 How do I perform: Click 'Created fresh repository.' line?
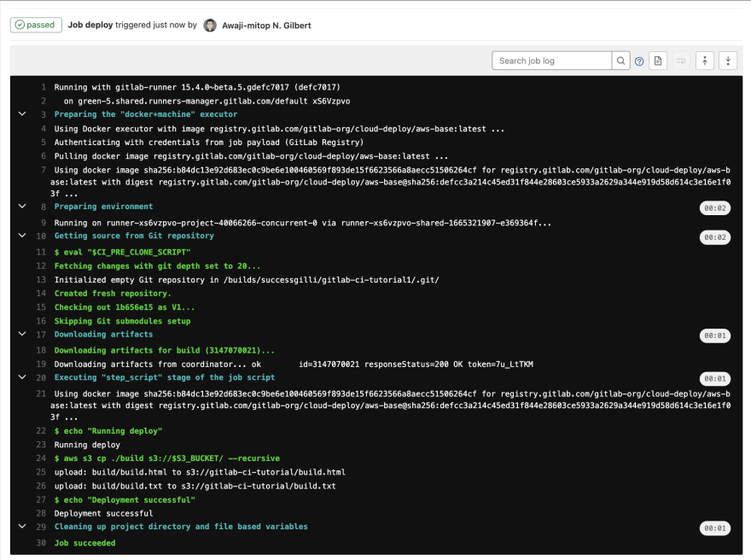coord(113,294)
